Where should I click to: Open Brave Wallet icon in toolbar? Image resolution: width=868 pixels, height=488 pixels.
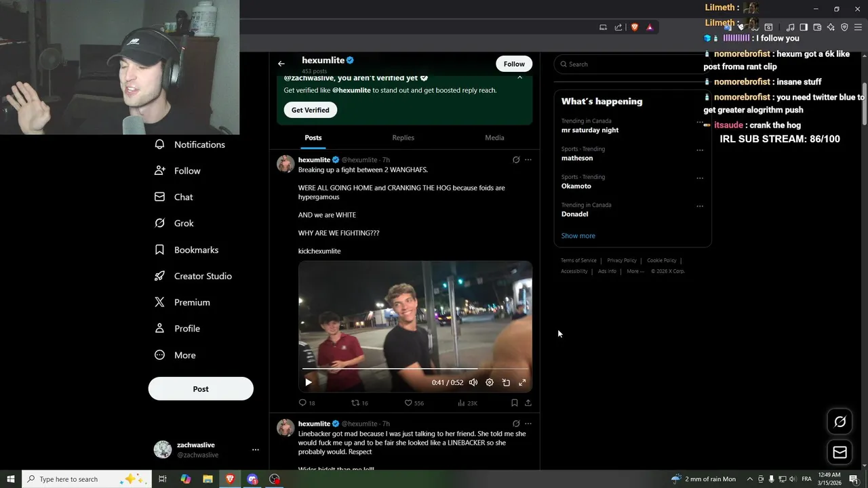click(817, 27)
